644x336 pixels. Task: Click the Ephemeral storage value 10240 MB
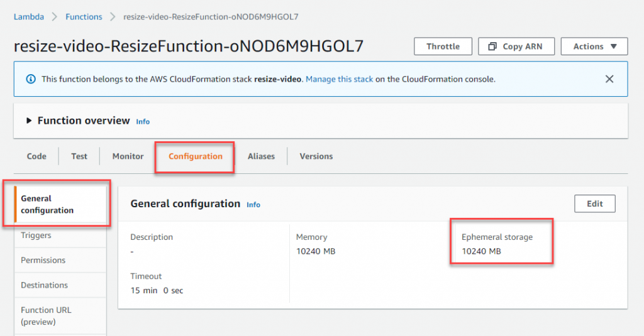coord(481,251)
